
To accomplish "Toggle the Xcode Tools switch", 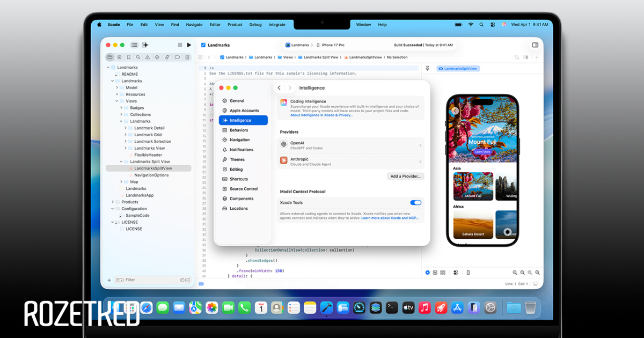I will [415, 203].
